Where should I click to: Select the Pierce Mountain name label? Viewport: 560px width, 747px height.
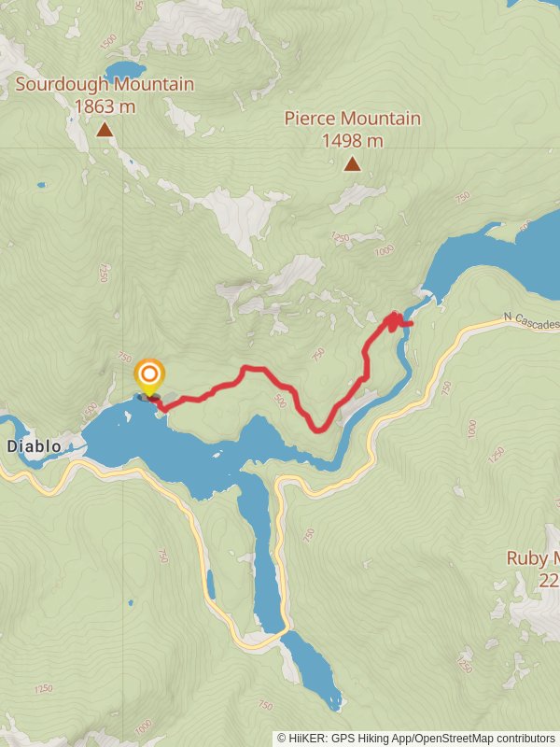pyautogui.click(x=353, y=119)
